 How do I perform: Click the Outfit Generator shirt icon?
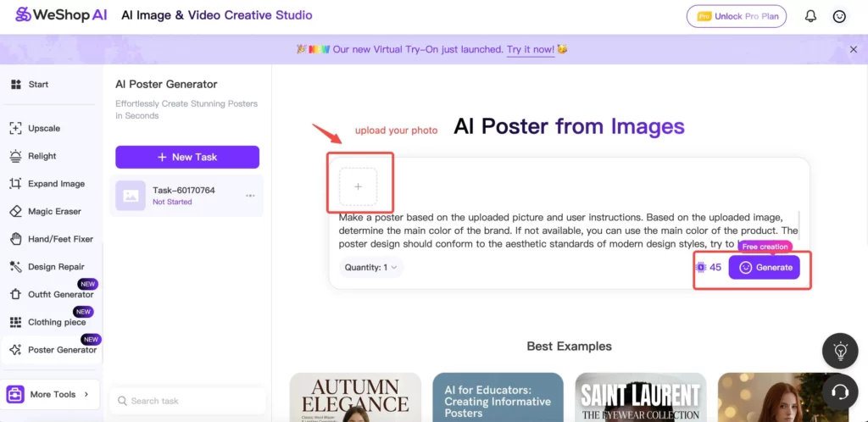[x=15, y=294]
